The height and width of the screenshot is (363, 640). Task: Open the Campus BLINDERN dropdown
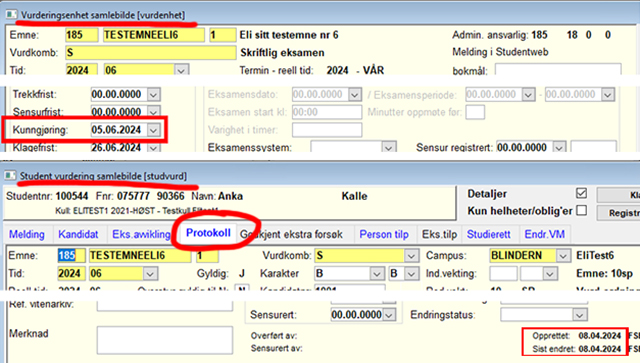[562, 256]
